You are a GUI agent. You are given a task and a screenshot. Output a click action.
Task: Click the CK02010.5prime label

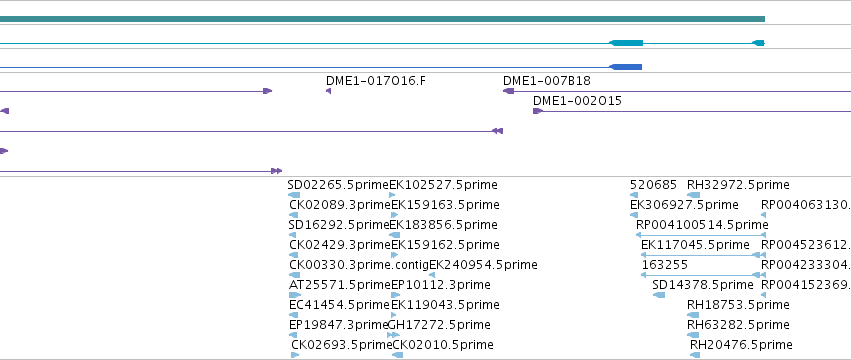point(443,345)
